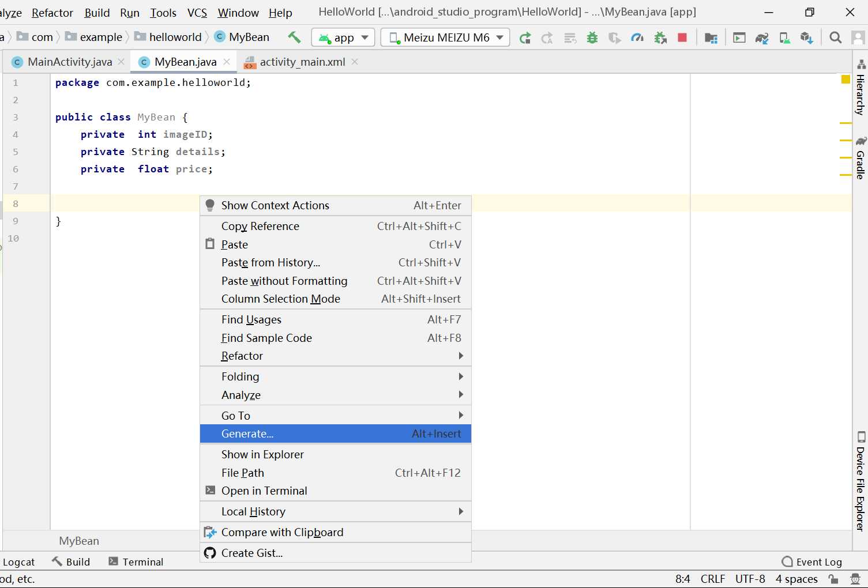Click the Rerun app icon
The image size is (868, 588).
click(x=525, y=38)
